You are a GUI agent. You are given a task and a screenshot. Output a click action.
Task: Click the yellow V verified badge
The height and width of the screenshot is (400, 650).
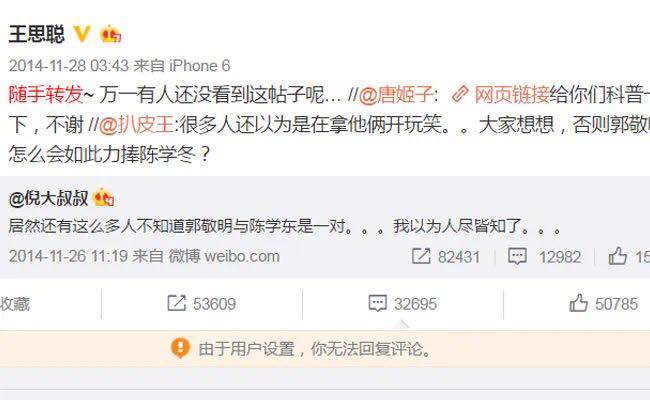coord(82,34)
